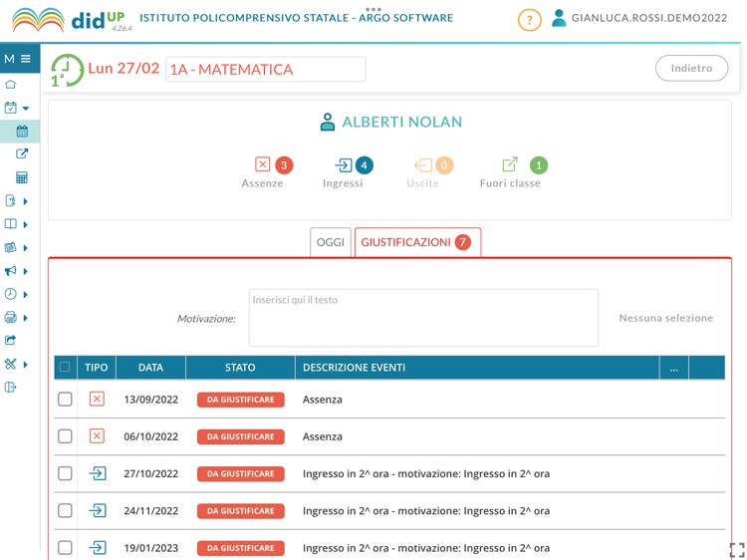Open the clock schedule sidebar icon
Screen dimensions: 747x560
pos(11,294)
